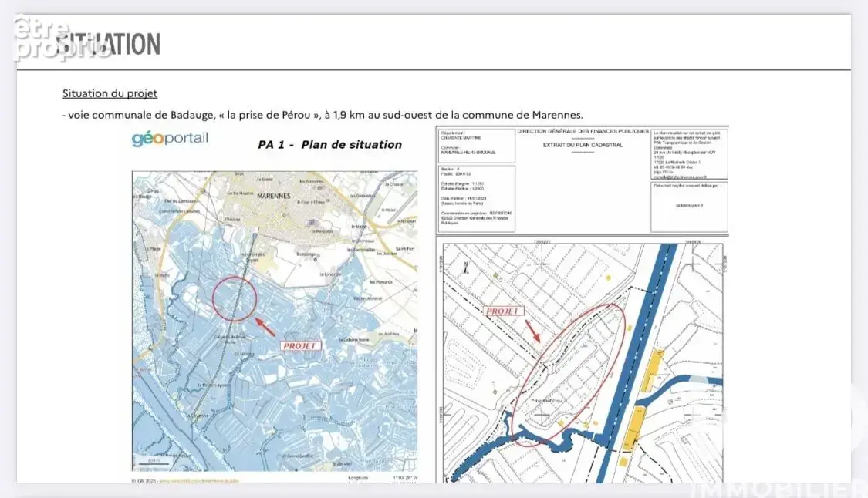868x498 pixels.
Task: Click the SITUATION slide heading
Action: click(108, 44)
